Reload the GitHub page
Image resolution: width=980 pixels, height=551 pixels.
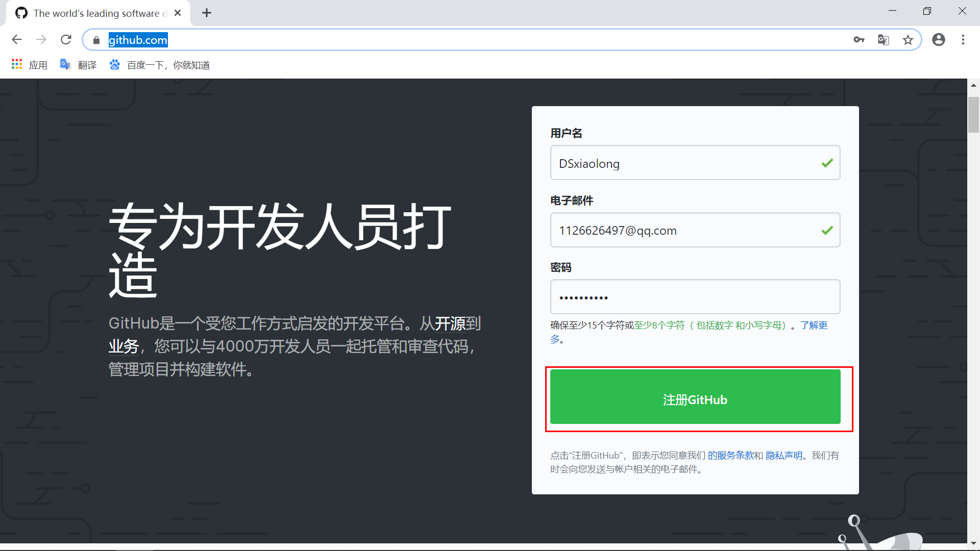pyautogui.click(x=66, y=40)
